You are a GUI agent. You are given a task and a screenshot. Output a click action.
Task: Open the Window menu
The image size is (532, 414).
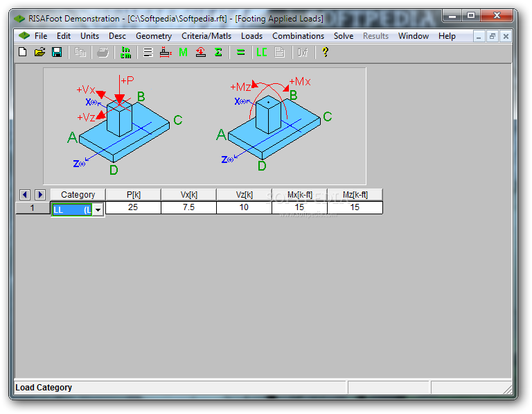click(414, 36)
